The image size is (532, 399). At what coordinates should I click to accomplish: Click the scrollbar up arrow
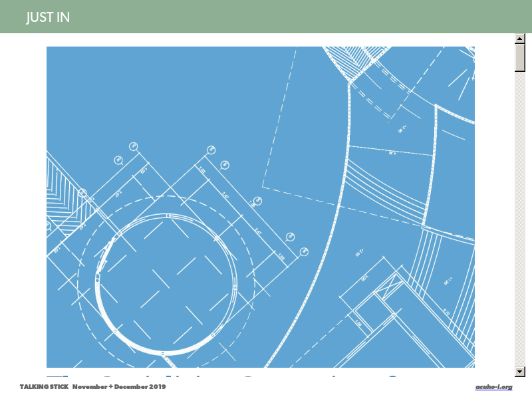tap(520, 39)
